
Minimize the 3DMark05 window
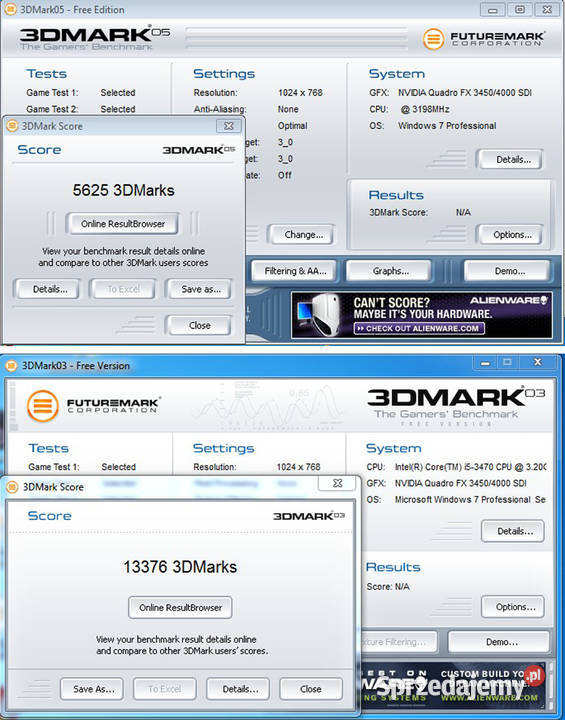(x=493, y=9)
